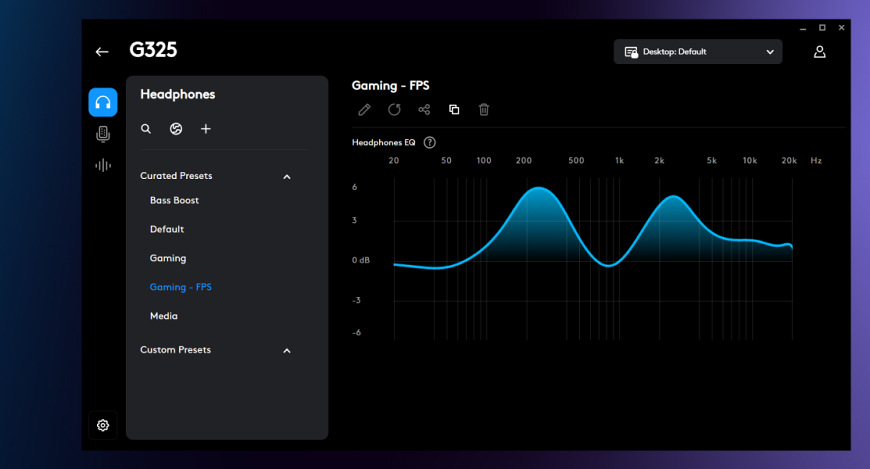Share the Gaming - FPS preset

point(424,110)
